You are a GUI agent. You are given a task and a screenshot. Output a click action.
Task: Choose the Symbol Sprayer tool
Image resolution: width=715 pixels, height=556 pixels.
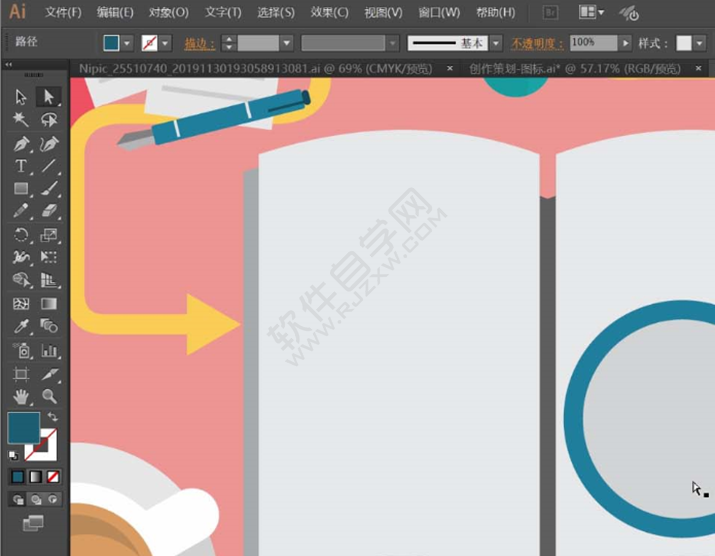coord(21,350)
